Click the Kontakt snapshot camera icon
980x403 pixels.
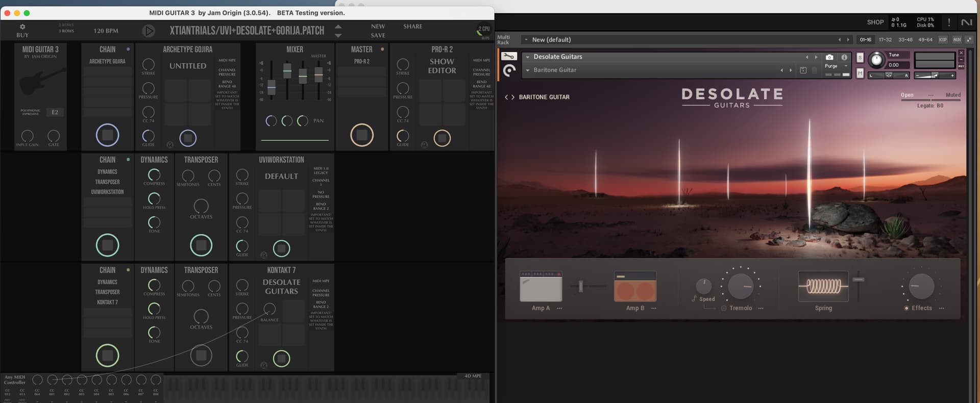coord(829,57)
